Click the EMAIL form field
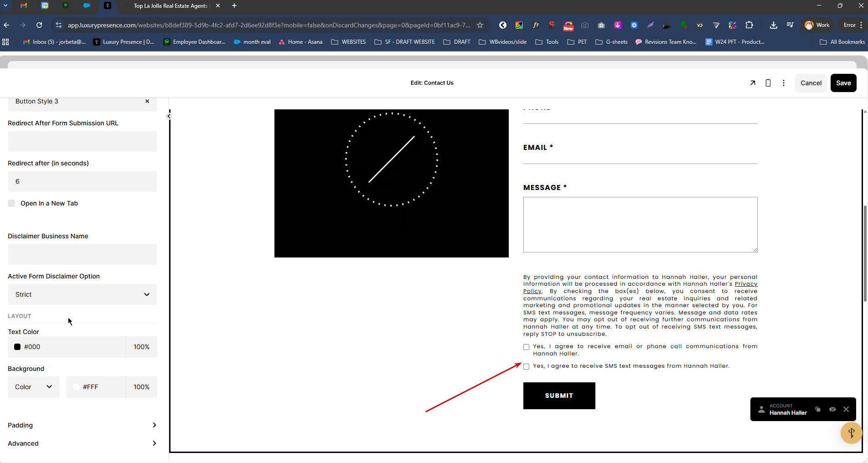868x463 pixels. click(x=641, y=158)
